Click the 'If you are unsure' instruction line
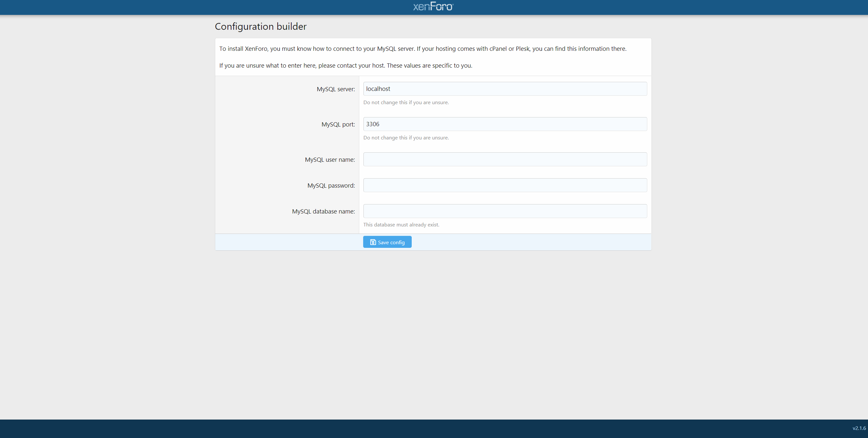This screenshot has width=868, height=438. pyautogui.click(x=346, y=66)
